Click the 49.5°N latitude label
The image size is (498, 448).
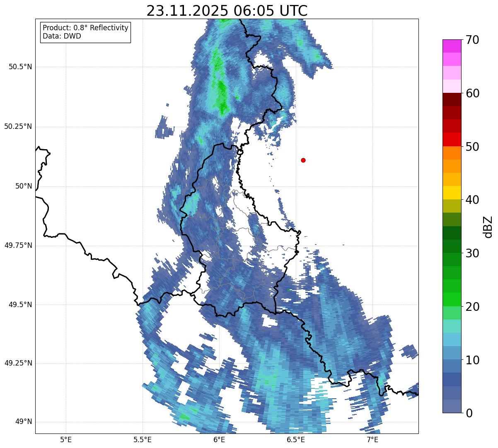click(20, 305)
